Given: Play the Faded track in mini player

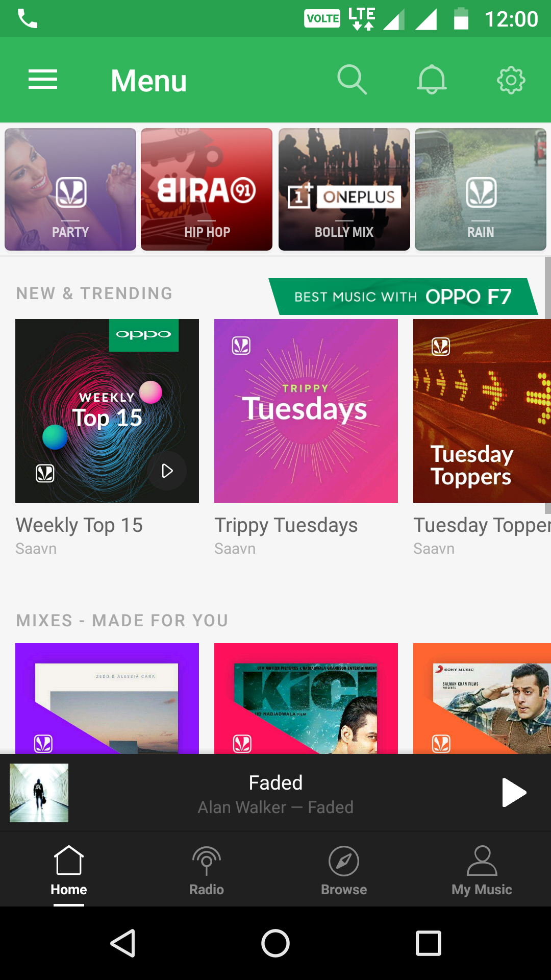Looking at the screenshot, I should [514, 792].
